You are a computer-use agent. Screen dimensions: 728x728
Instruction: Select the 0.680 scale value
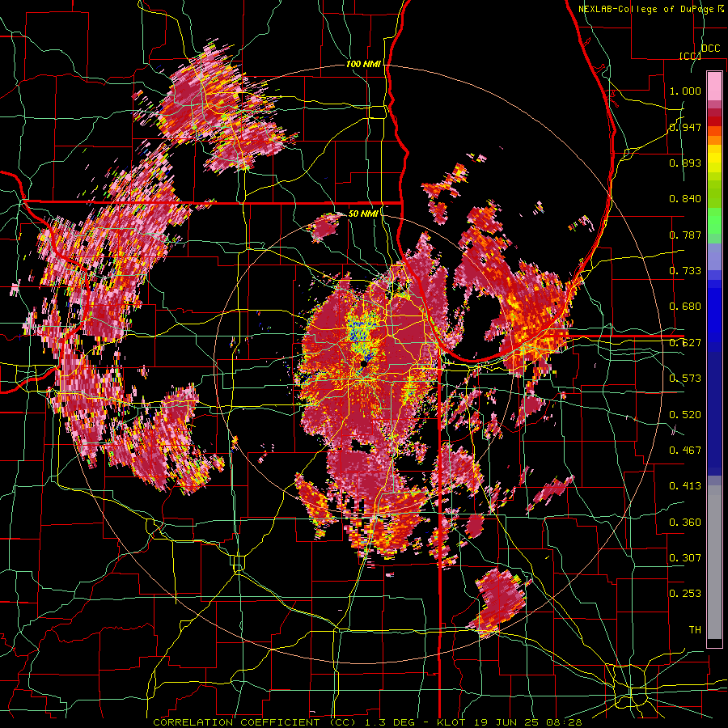685,307
